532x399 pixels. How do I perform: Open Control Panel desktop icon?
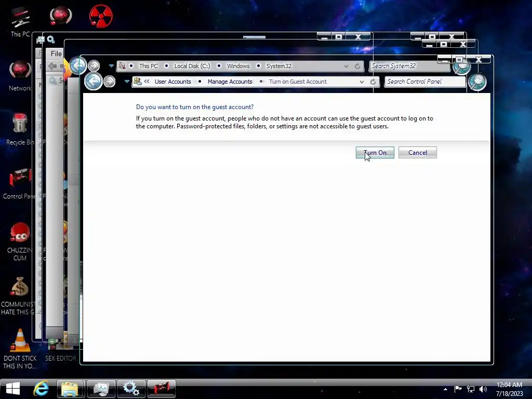pos(19,183)
